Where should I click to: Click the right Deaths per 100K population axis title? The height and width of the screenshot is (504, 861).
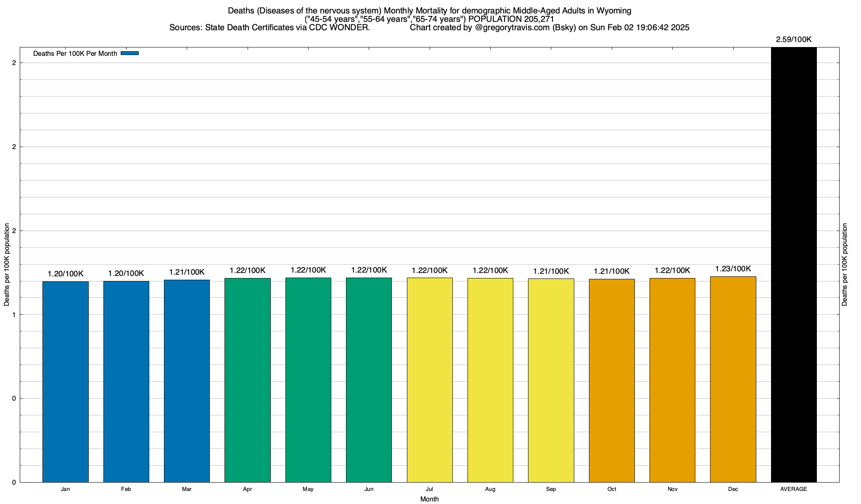(x=845, y=265)
